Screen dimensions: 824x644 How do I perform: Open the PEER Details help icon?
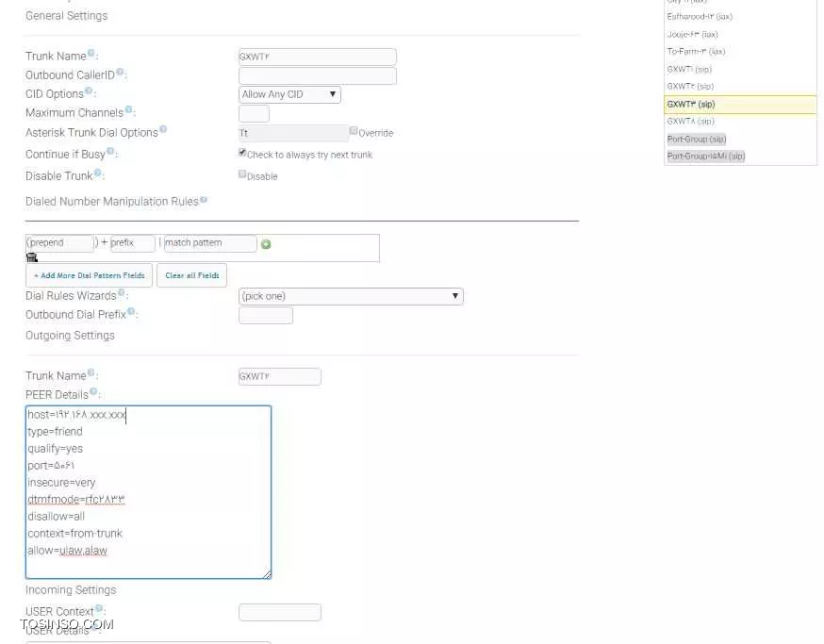coord(93,391)
